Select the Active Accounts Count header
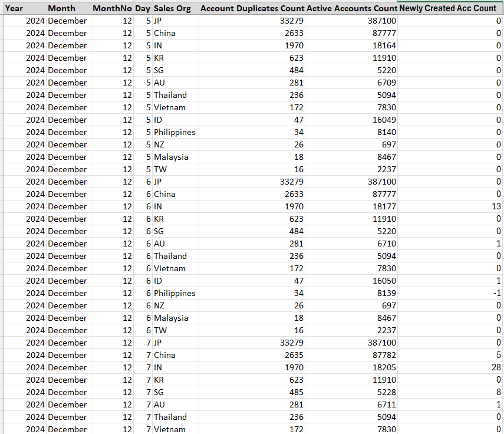Image resolution: width=504 pixels, height=434 pixels. coord(351,8)
